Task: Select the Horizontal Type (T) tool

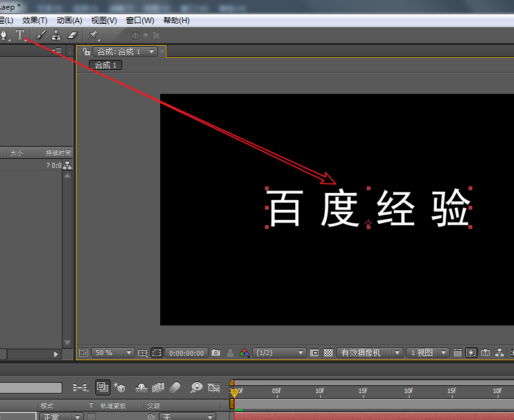Action: [x=21, y=35]
